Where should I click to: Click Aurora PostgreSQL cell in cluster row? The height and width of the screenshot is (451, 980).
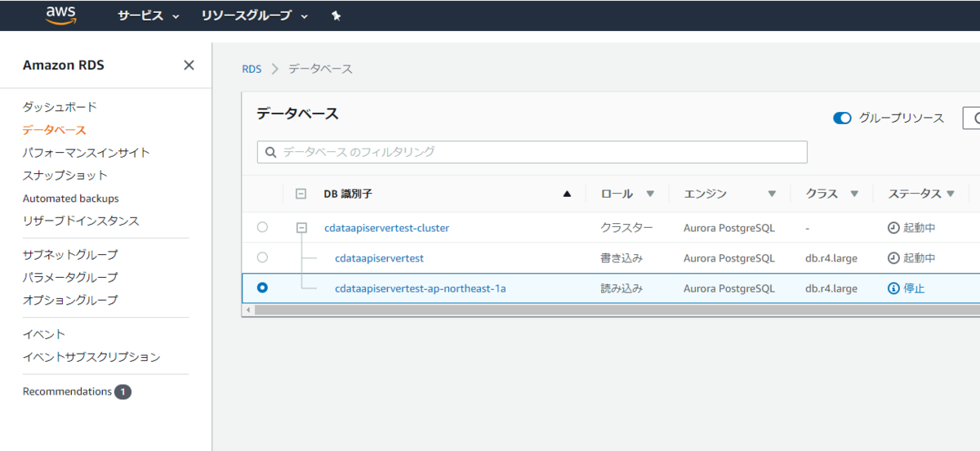(x=729, y=228)
